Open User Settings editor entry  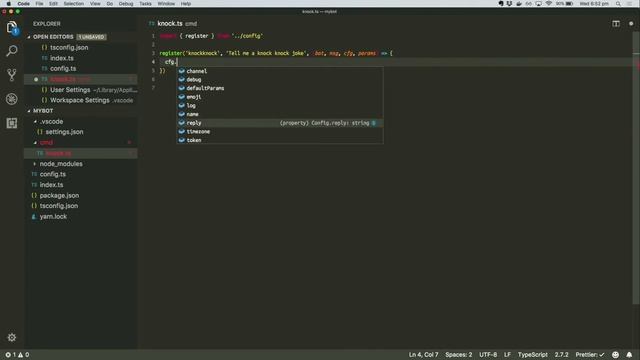81,90
